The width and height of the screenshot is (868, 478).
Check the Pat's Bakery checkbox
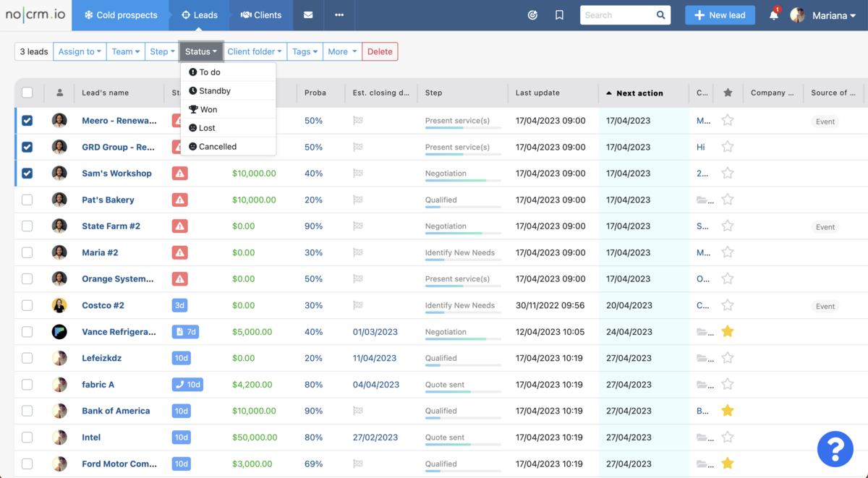27,200
